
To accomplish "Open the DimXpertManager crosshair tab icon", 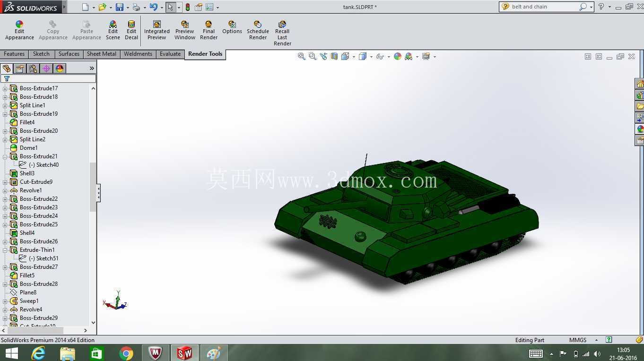I will coord(46,69).
